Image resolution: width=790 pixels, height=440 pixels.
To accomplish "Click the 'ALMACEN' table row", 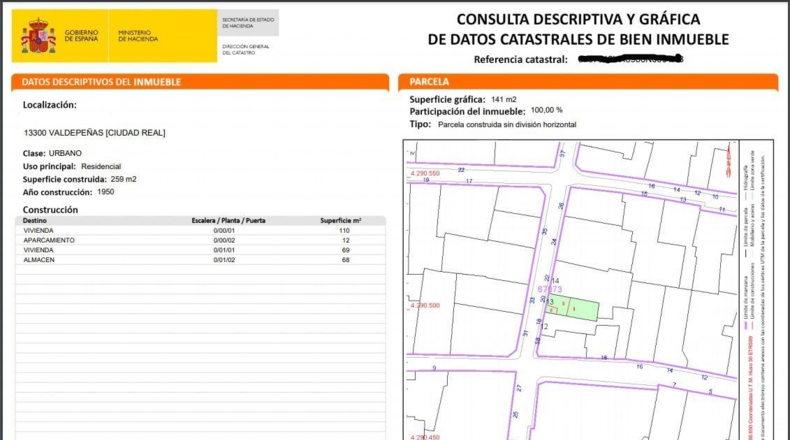I will 201,260.
